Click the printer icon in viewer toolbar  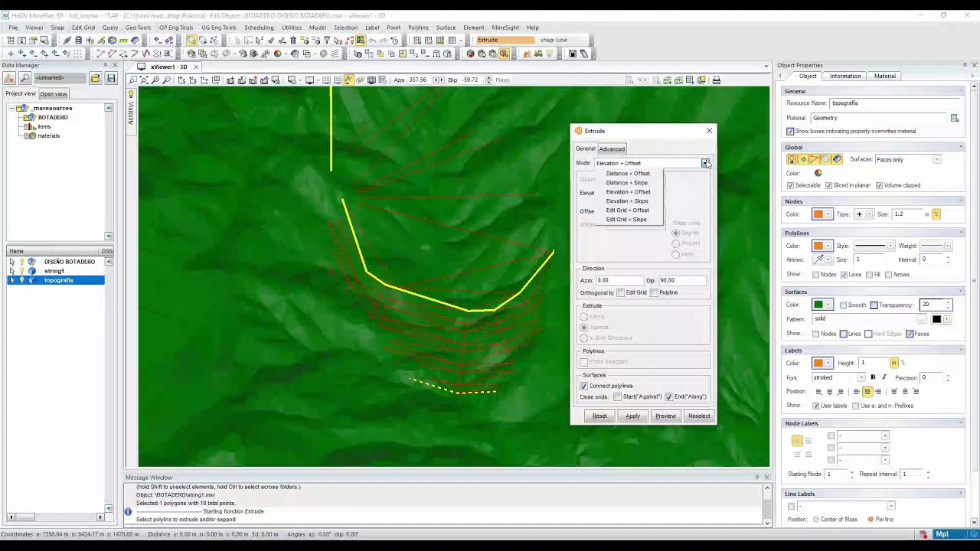point(717,80)
